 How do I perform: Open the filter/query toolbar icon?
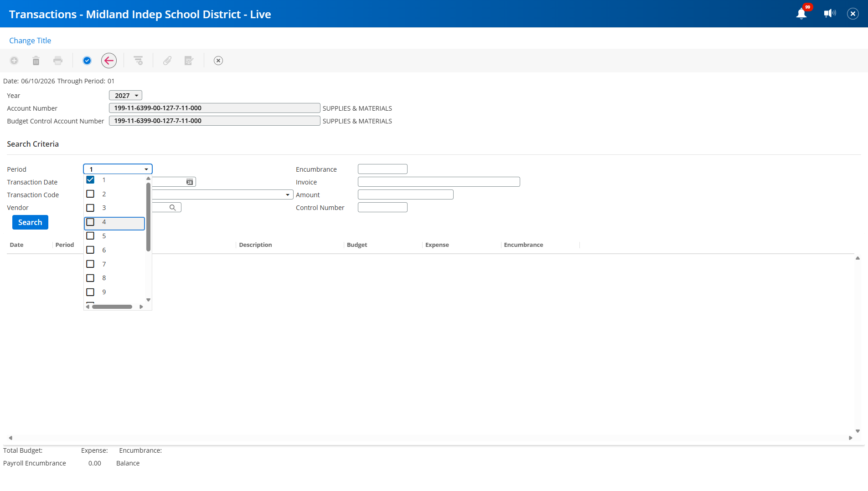tap(138, 61)
